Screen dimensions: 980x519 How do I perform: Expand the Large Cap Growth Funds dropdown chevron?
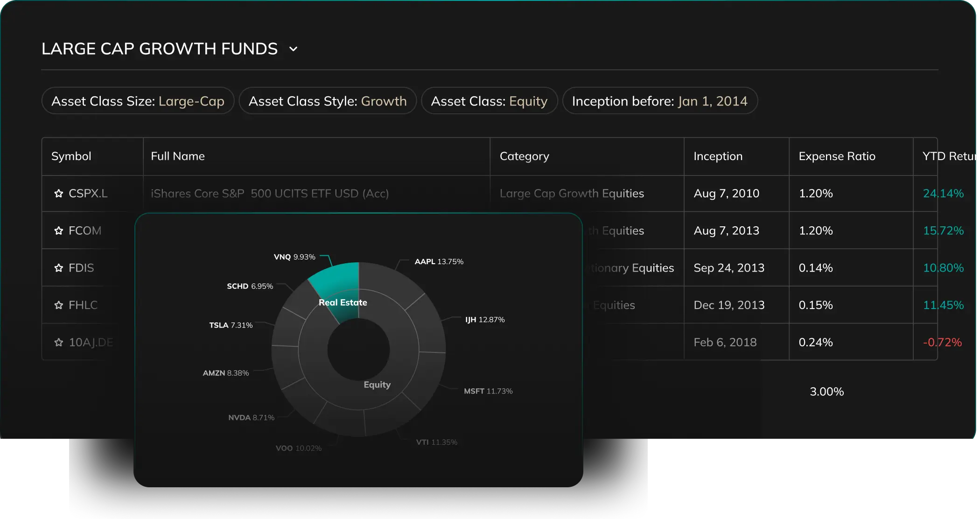(x=293, y=49)
